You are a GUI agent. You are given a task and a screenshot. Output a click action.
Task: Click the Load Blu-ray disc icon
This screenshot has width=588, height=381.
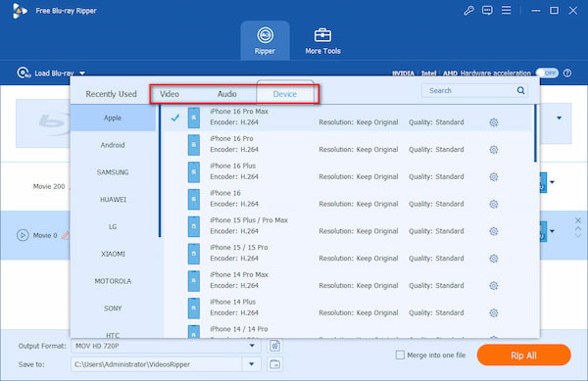pos(24,72)
